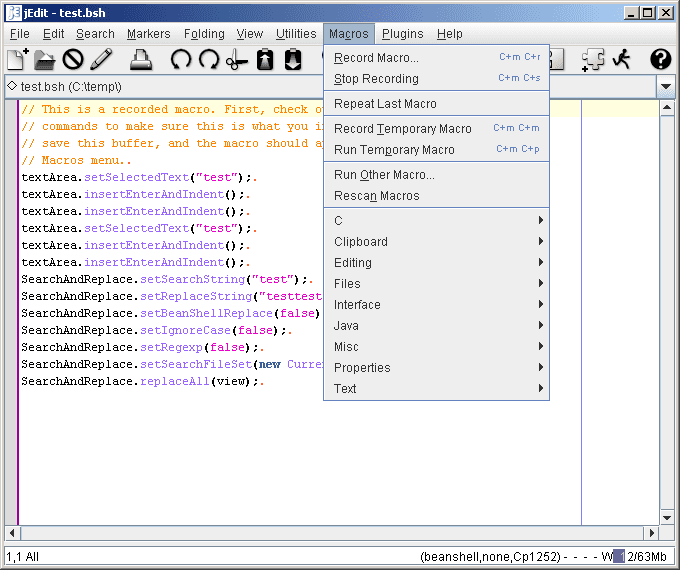Screen dimensions: 680x570
Task: Click the Open File folder icon
Action: [45, 60]
